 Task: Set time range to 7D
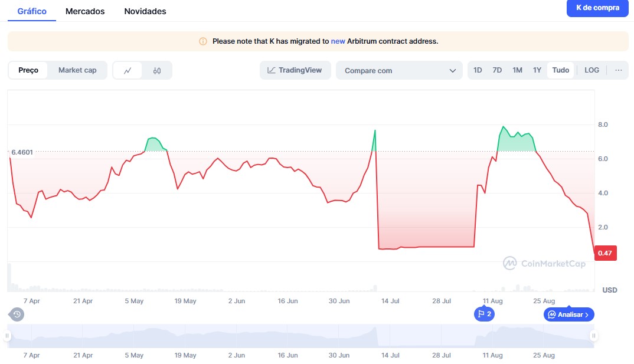tap(497, 70)
